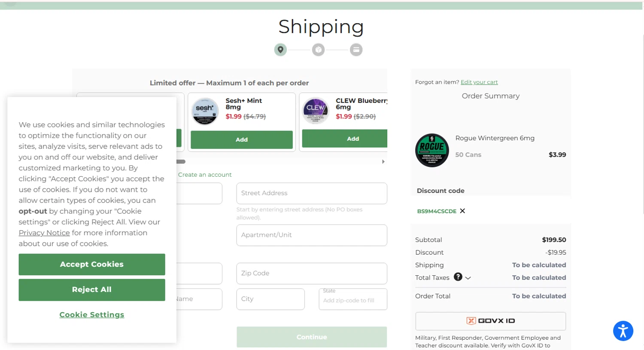This screenshot has height=350, width=644.
Task: Open the Edit your cart link
Action: [479, 82]
